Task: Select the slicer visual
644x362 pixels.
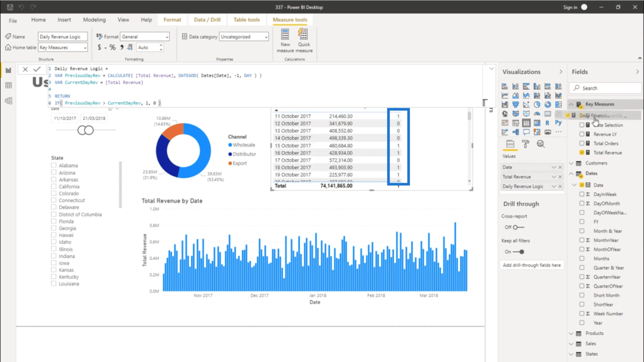Action: point(516,123)
